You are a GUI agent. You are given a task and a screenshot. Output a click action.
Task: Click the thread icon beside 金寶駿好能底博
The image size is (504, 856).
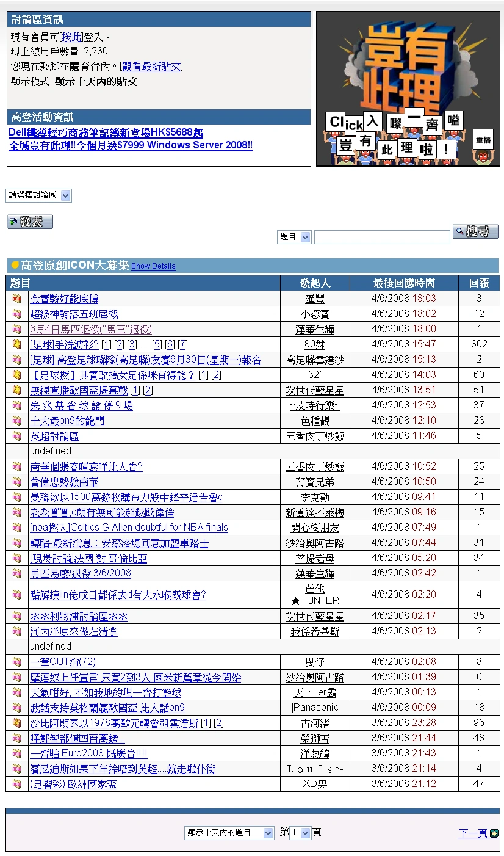pos(16,299)
